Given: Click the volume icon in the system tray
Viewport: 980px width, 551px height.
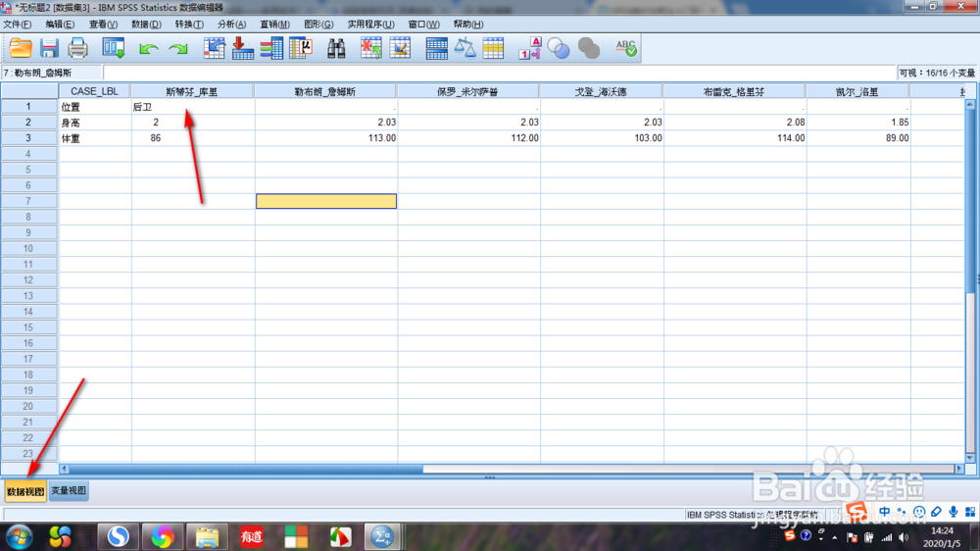Looking at the screenshot, I should 904,537.
